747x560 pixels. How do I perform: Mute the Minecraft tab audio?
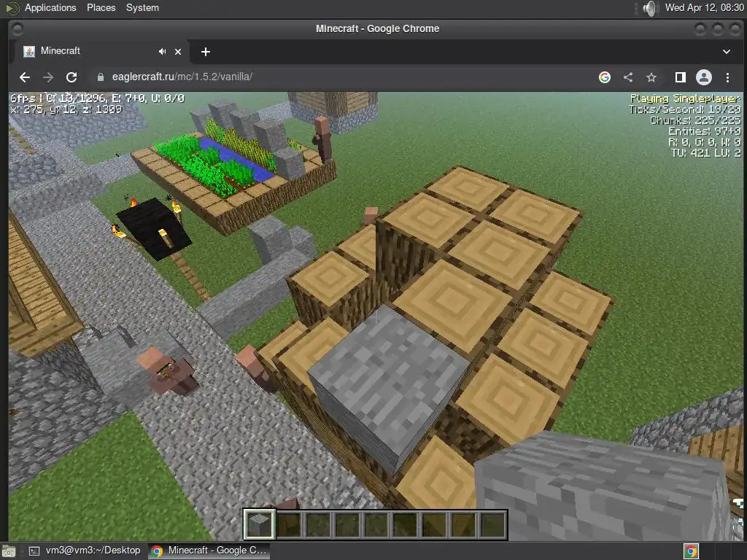click(163, 52)
